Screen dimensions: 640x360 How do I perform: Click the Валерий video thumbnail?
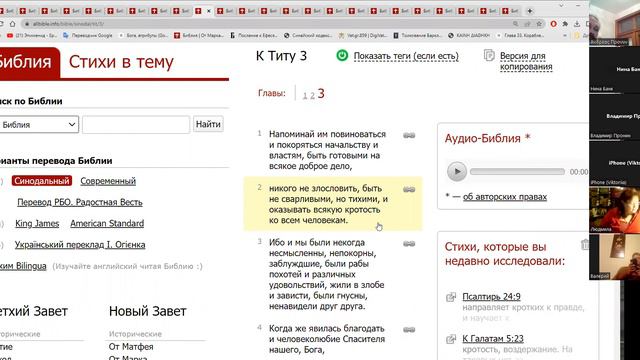coord(614,257)
